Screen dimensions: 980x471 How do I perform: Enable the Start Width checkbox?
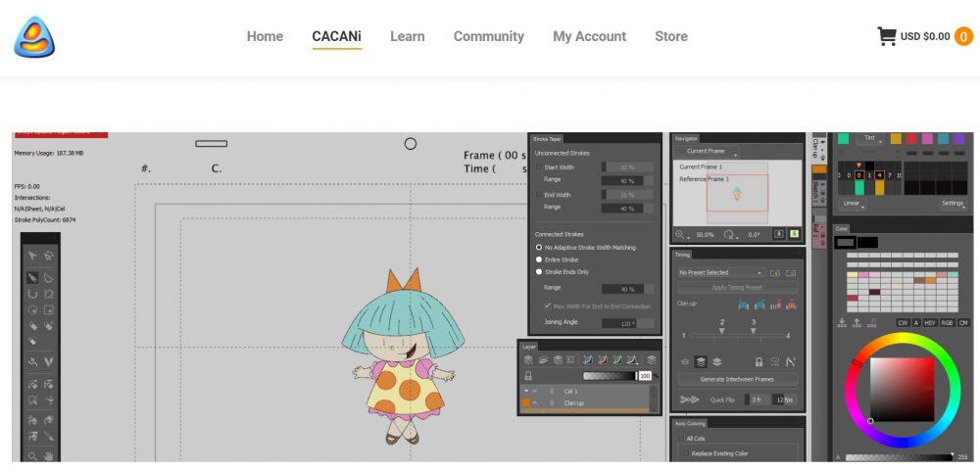[x=539, y=167]
